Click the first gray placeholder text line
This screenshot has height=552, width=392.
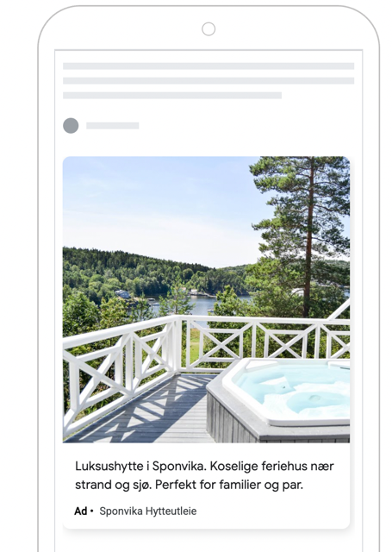pos(208,66)
